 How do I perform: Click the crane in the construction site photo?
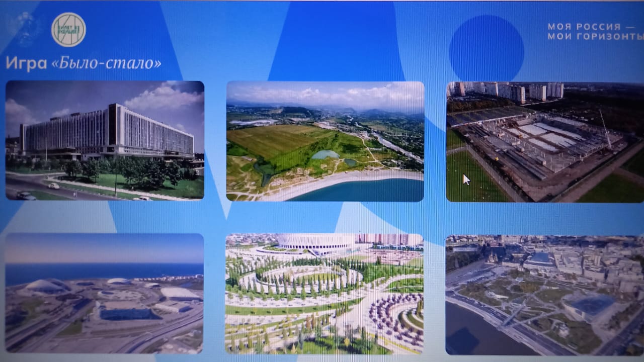pos(605,129)
